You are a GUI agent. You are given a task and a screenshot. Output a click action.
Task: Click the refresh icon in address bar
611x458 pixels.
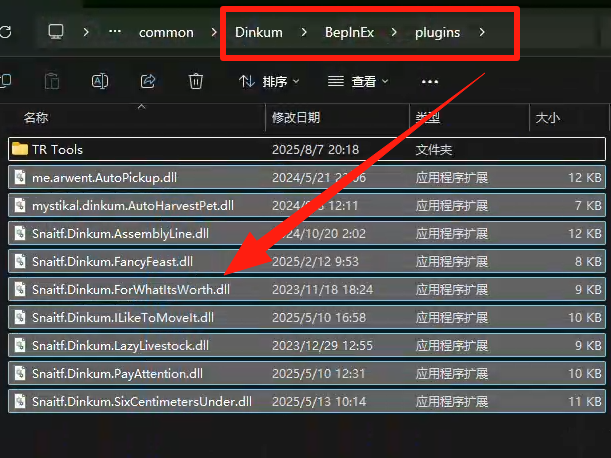[5, 32]
